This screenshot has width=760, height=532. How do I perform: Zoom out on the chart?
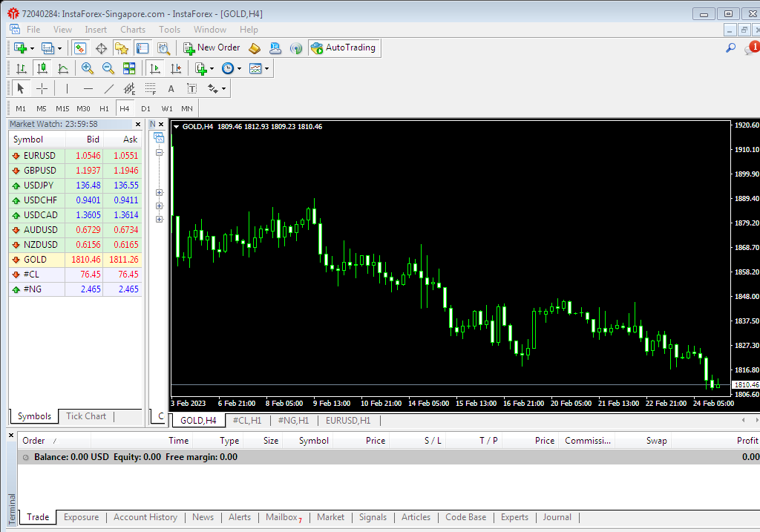(x=108, y=68)
